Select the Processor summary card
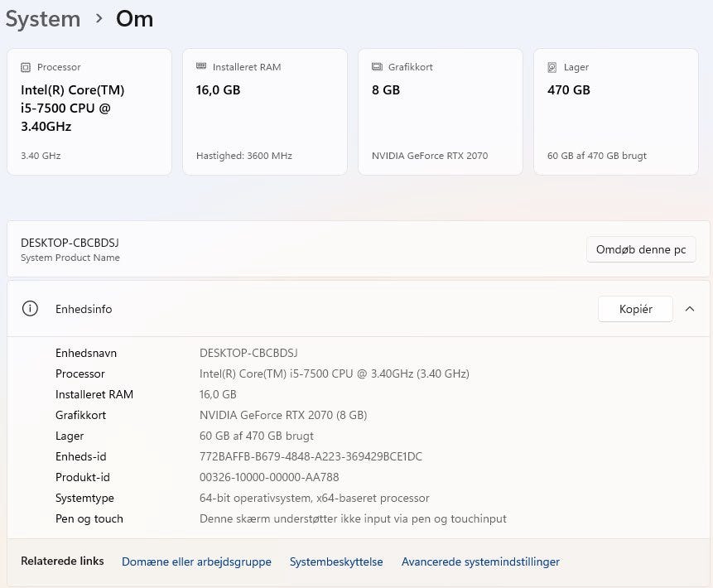 click(89, 112)
